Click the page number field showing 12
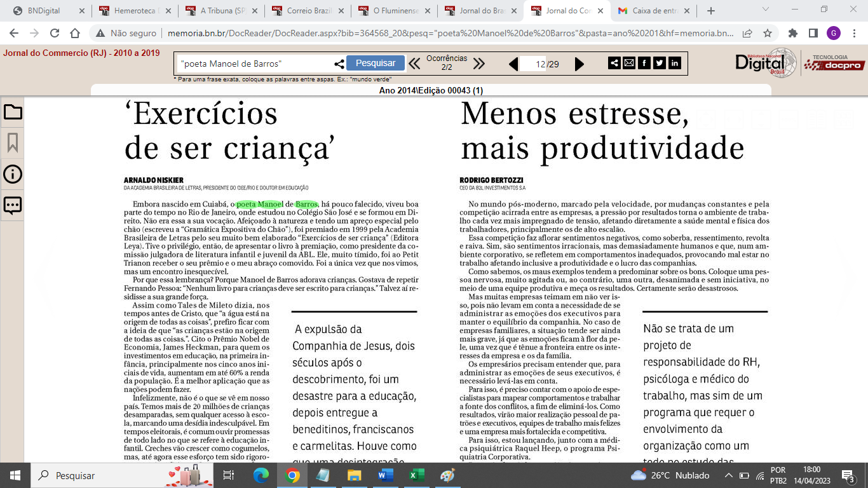This screenshot has width=868, height=488. [532, 64]
